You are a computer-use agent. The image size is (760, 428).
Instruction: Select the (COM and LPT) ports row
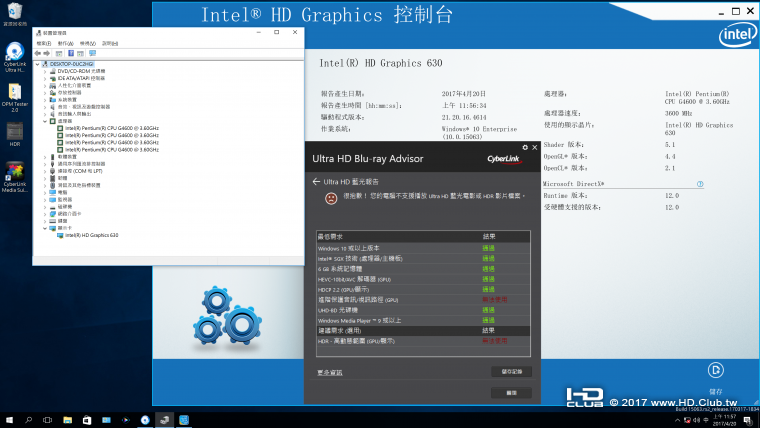(x=80, y=171)
